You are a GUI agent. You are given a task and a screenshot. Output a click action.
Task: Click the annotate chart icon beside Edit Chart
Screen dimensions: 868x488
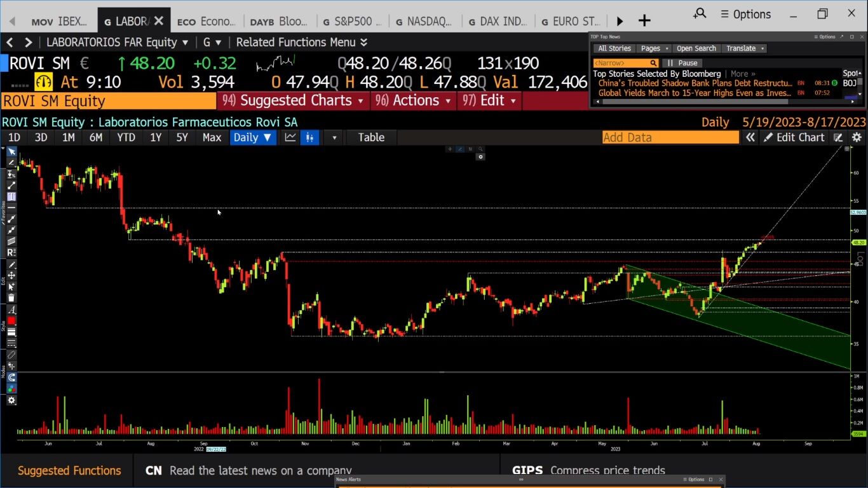coord(839,137)
